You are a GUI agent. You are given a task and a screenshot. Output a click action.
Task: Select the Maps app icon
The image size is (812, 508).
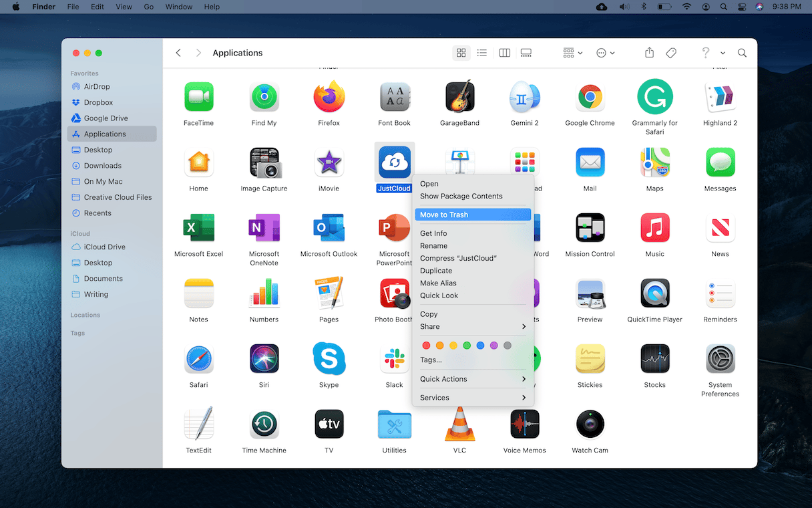654,163
